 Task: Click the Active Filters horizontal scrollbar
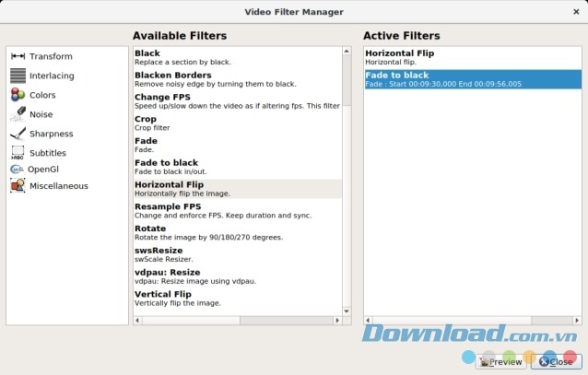pos(473,320)
